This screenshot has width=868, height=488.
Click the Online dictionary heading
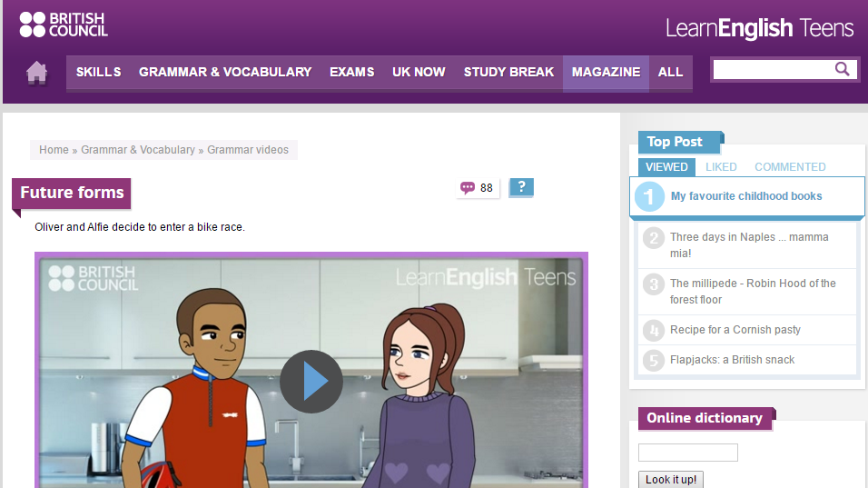(x=705, y=418)
